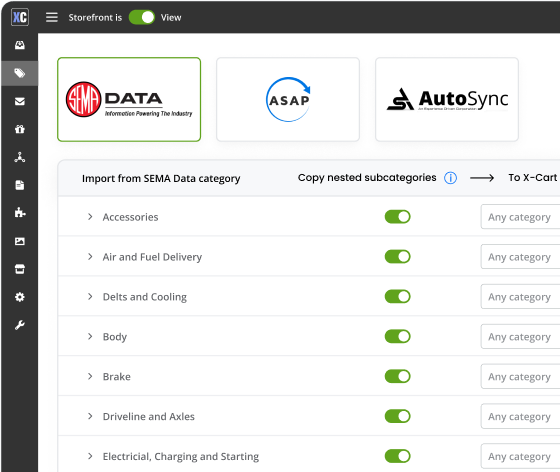Open the store setup sidebar icon
This screenshot has height=472, width=560.
[x=20, y=269]
